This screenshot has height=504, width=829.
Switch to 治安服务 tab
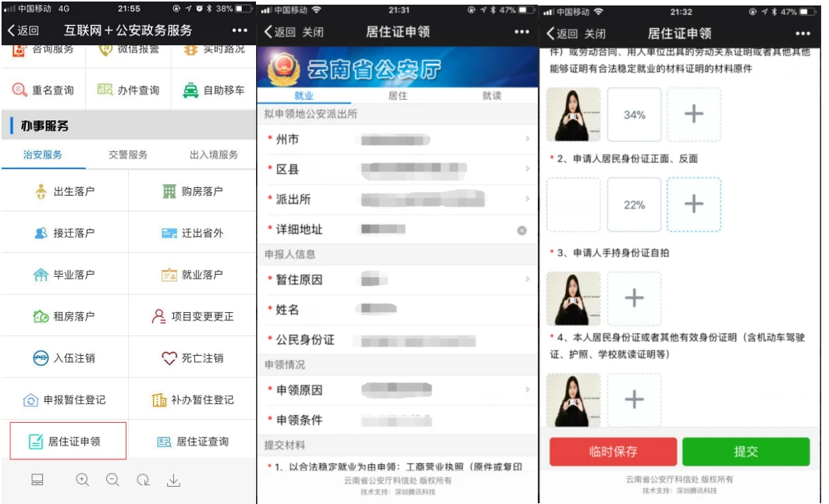(x=43, y=154)
